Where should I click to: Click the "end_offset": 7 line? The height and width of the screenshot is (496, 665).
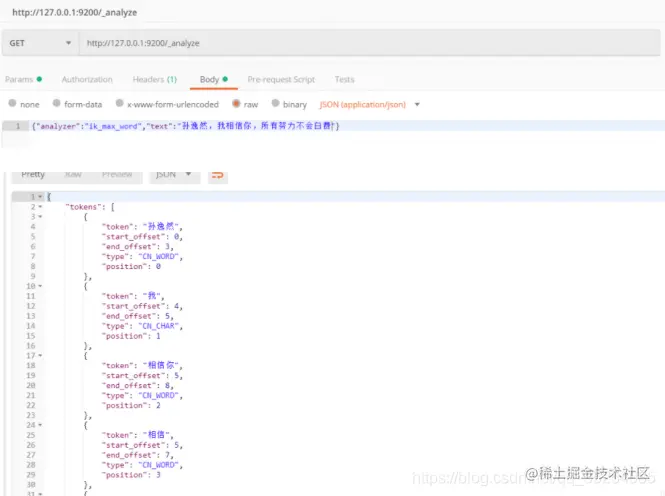tap(137, 455)
